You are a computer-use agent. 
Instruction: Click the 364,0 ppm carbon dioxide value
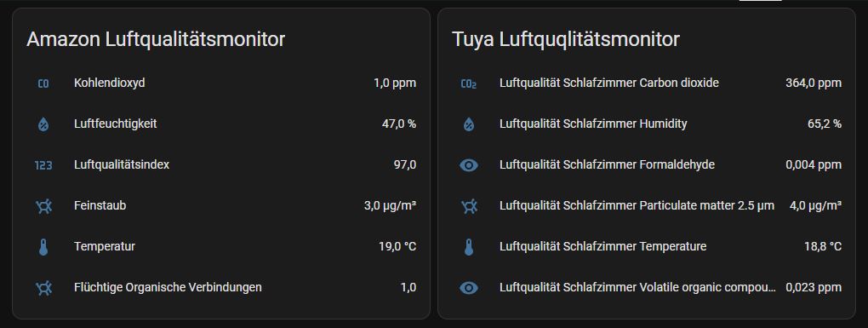[x=814, y=83]
